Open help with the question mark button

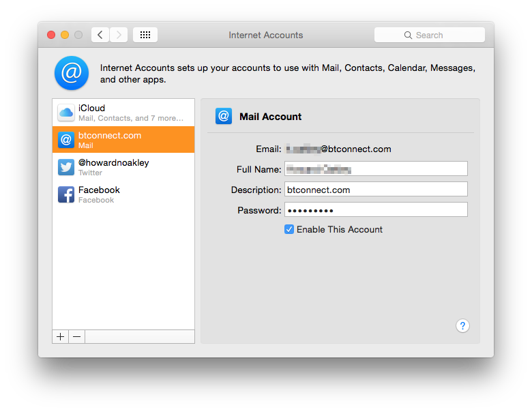(x=462, y=326)
